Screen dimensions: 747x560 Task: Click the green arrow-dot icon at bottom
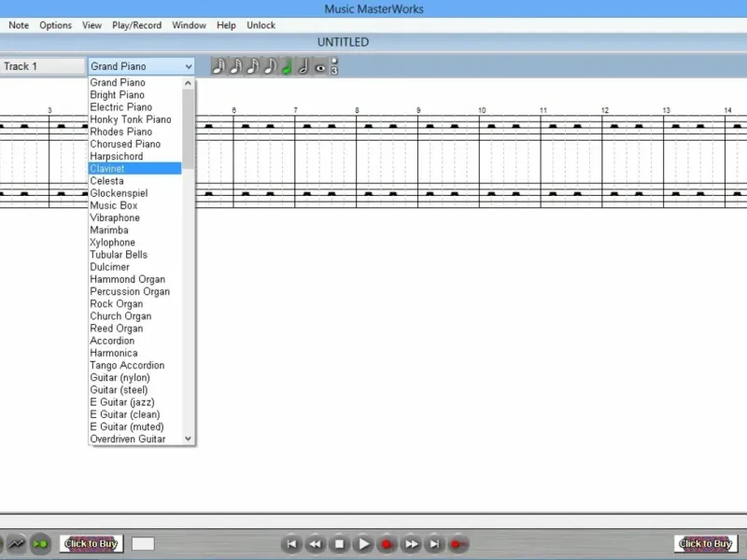(x=40, y=543)
